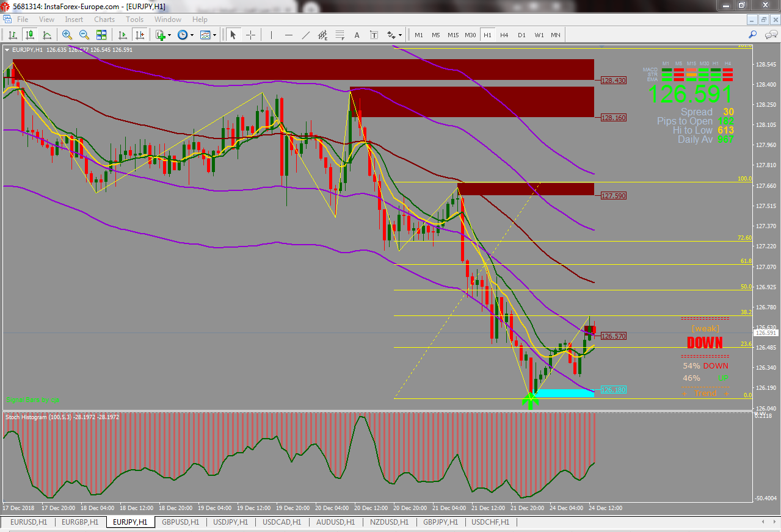Switch timeframe to M15

[453, 35]
